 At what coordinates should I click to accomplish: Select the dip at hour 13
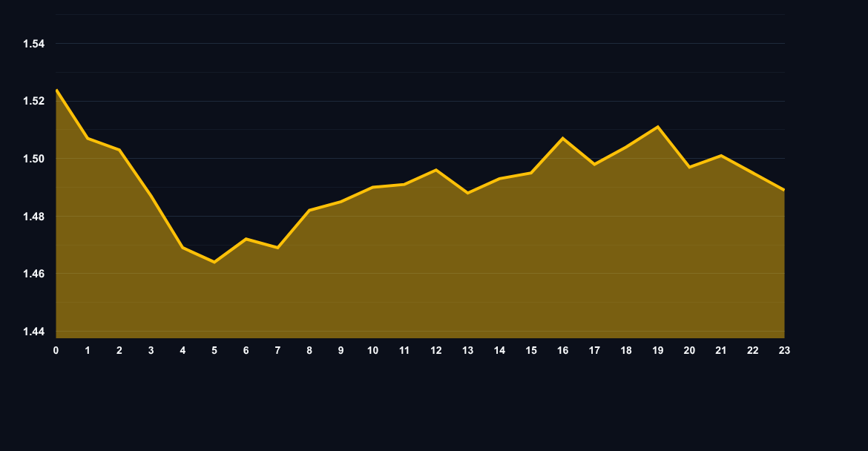467,193
